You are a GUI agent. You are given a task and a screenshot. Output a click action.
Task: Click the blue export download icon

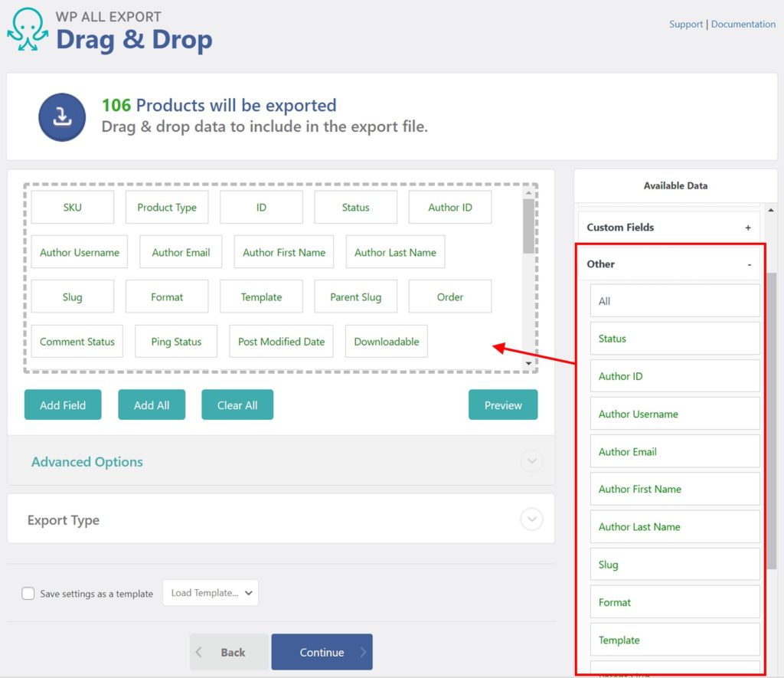(61, 116)
